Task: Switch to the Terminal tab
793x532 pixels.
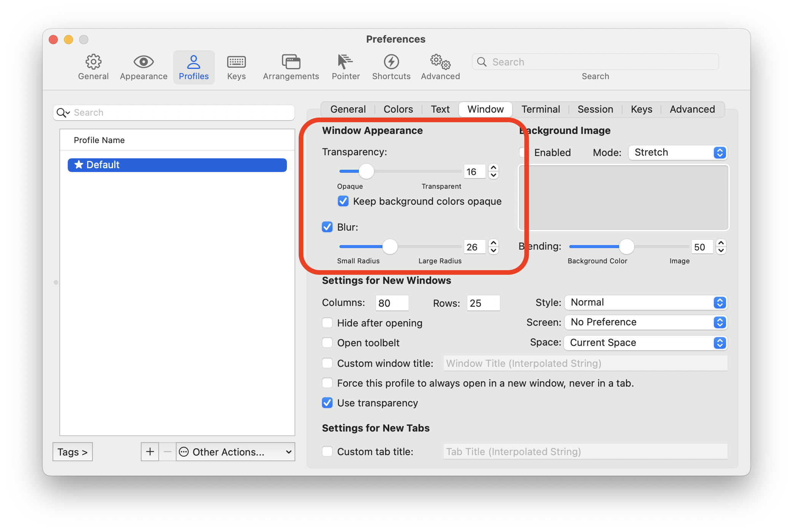Action: pos(541,109)
